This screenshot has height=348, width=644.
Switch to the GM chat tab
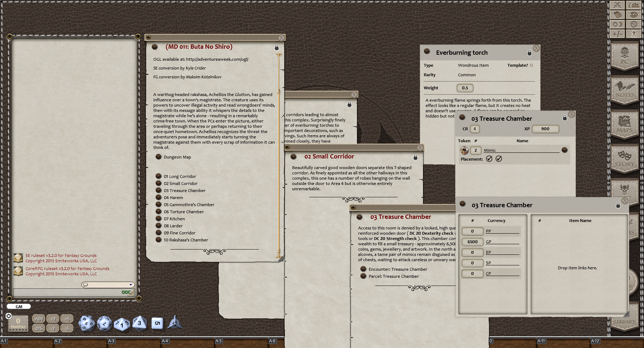click(18, 306)
